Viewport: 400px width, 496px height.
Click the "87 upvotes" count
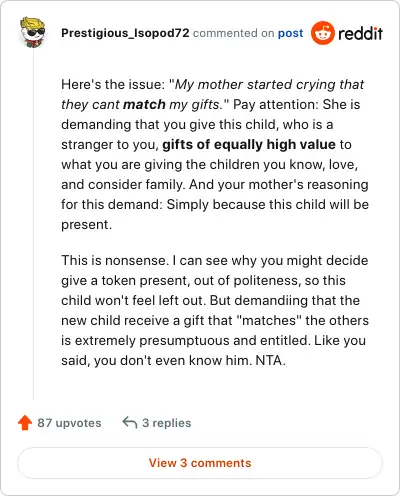69,423
